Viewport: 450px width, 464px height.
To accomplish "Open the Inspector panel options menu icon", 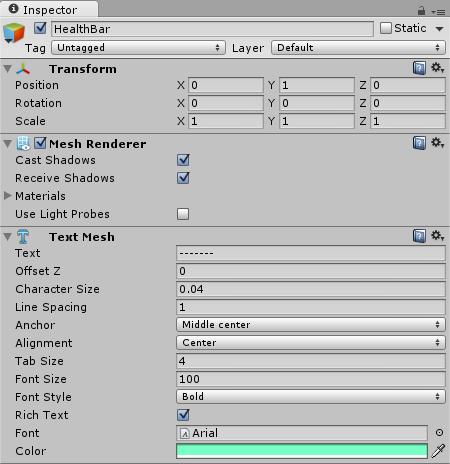I will pyautogui.click(x=438, y=12).
